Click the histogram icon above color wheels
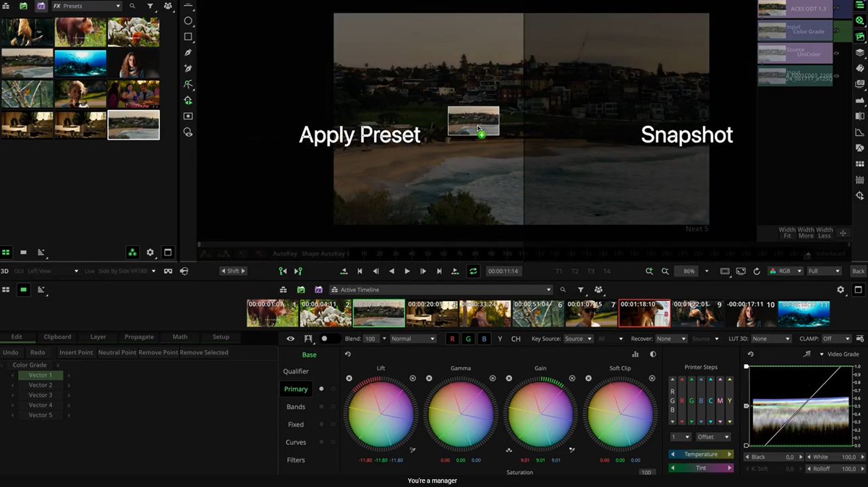 point(635,355)
